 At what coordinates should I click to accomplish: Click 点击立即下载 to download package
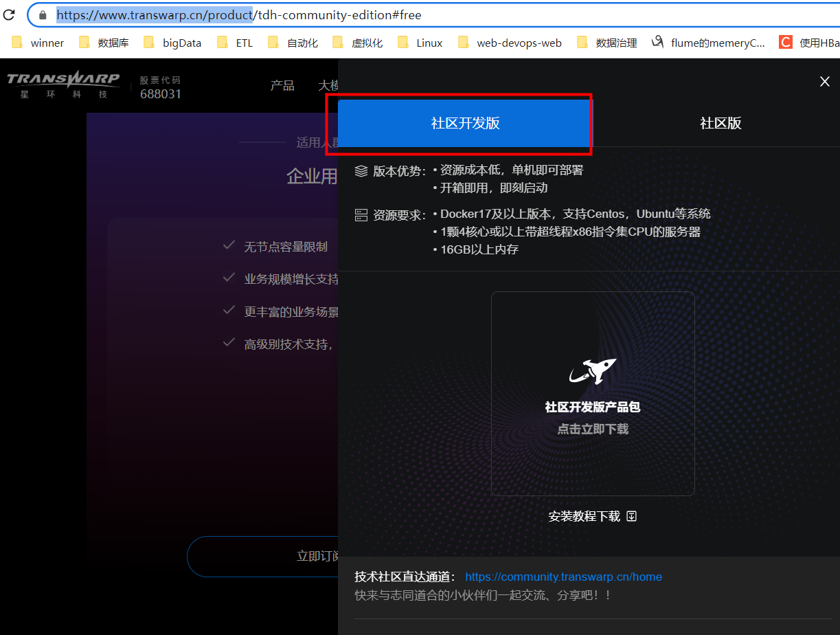(593, 429)
